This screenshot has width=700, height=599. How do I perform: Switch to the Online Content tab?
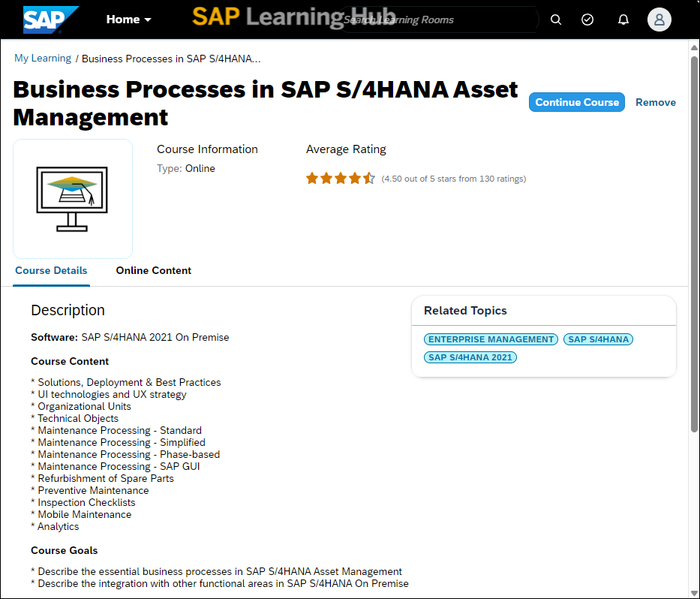[154, 271]
